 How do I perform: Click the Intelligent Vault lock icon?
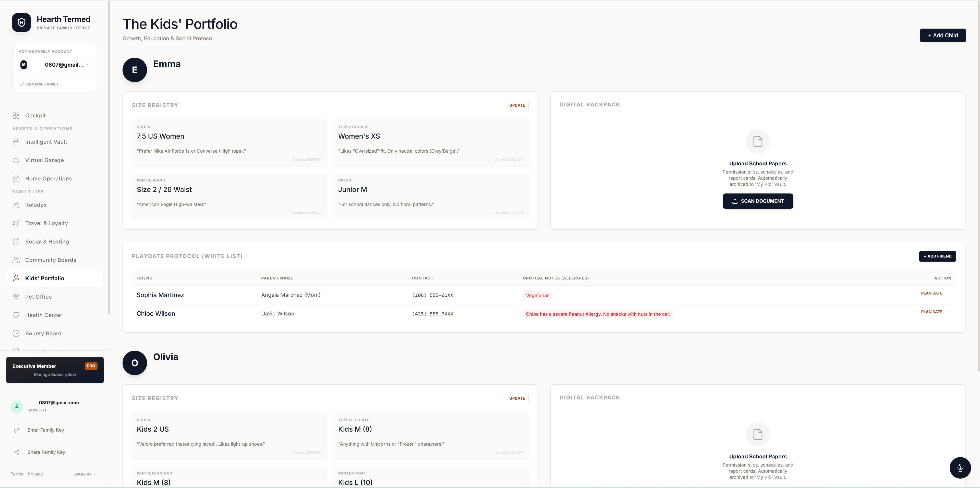tap(16, 142)
